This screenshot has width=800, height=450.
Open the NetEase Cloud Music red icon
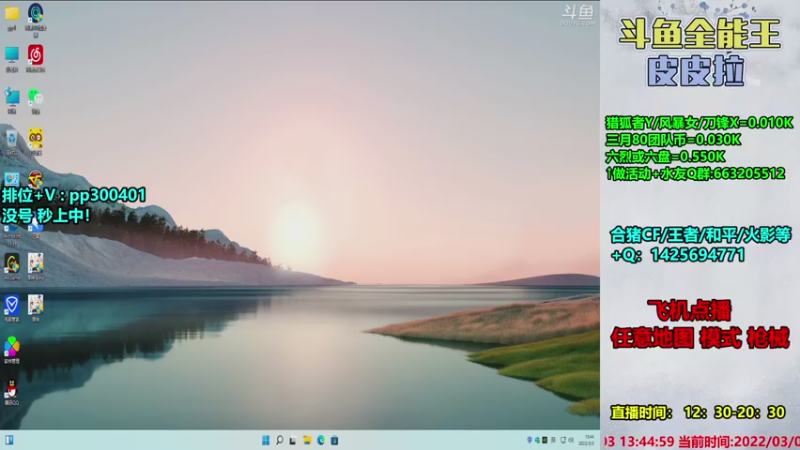pos(35,55)
